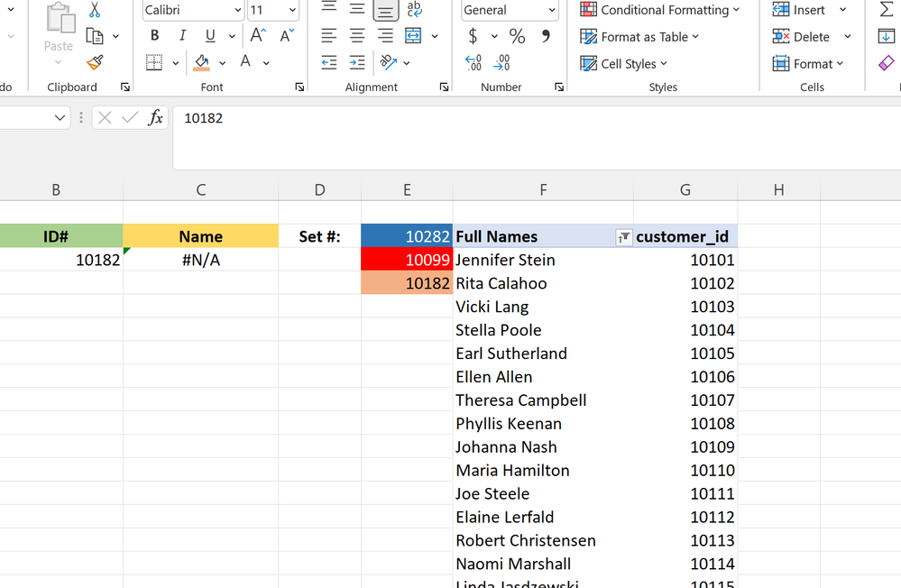Open the Calibri font name dropdown
The width and height of the screenshot is (901, 588).
238,10
